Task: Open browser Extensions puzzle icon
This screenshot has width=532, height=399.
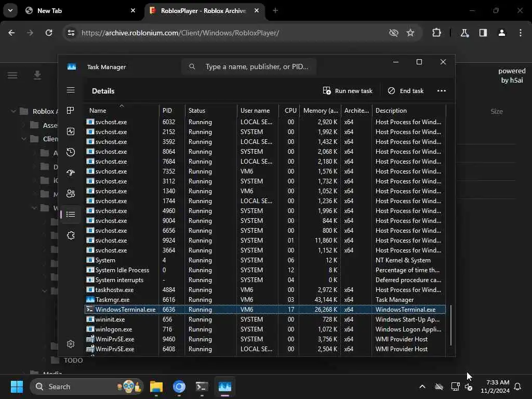Action: [436, 33]
